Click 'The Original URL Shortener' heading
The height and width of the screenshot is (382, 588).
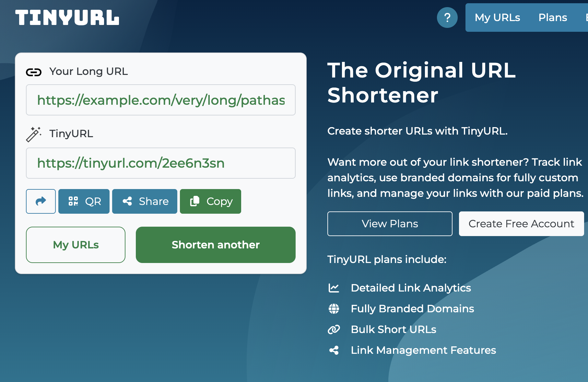(x=421, y=83)
